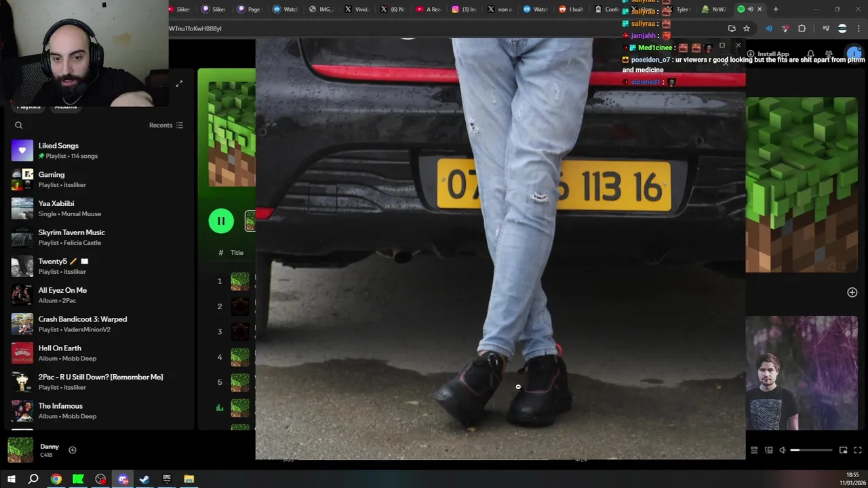Click the artist photo in right panel
The image size is (868, 488).
(x=802, y=373)
